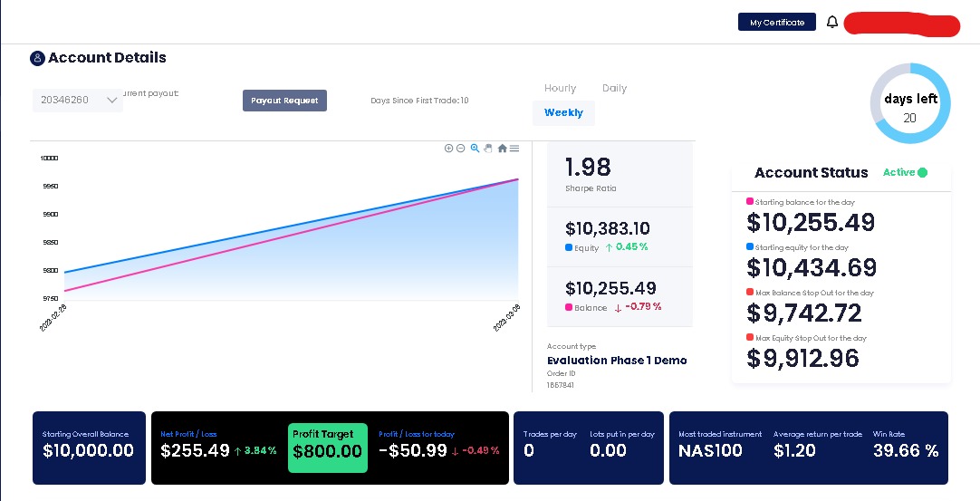Click the days left progress ring
Screen dimensions: 980x501
[910, 103]
